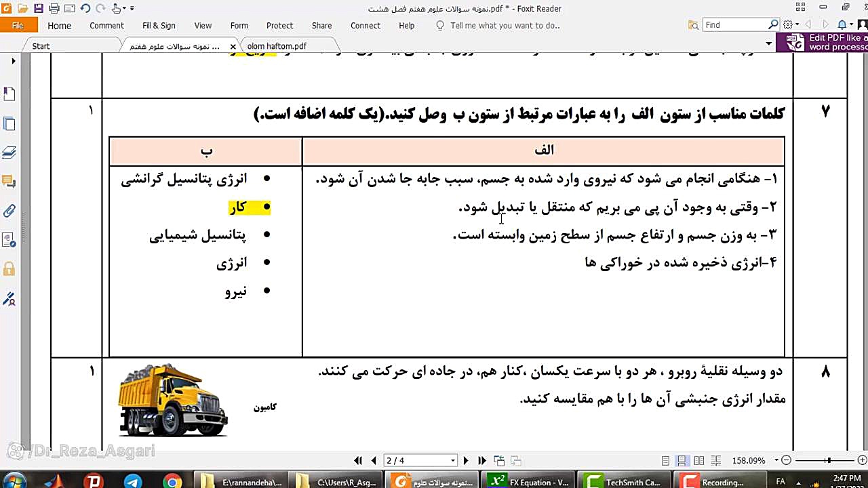Screen dimensions: 868x488
Task: Click the orange File button
Action: (x=18, y=26)
